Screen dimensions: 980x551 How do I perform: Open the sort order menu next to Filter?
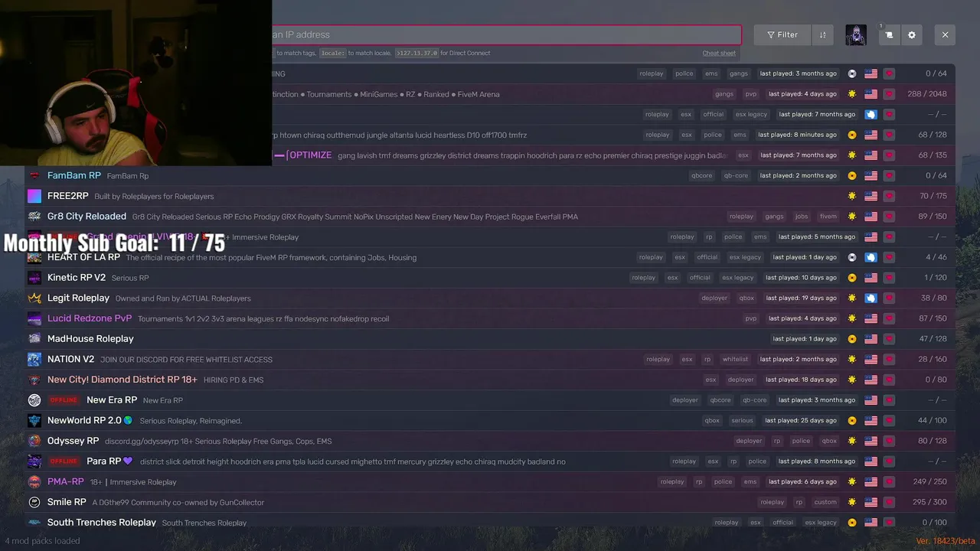[x=822, y=34]
